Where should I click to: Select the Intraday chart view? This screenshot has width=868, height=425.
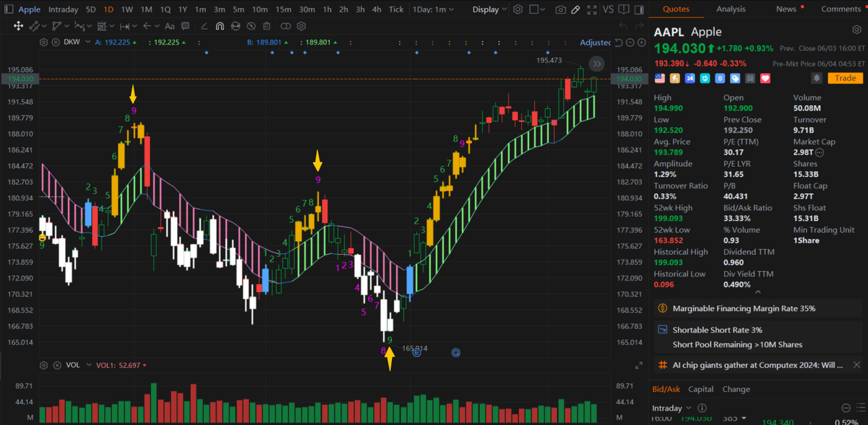(x=63, y=9)
